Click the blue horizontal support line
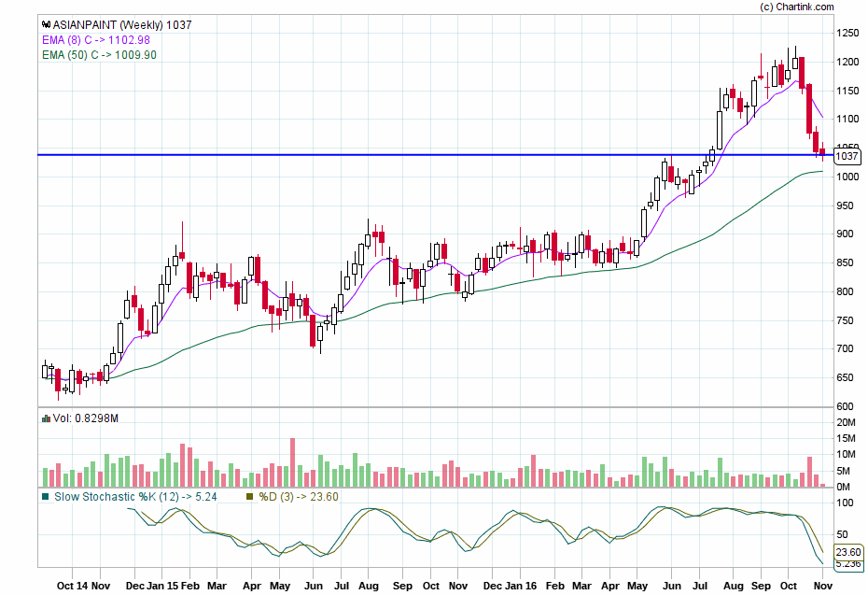 pos(435,155)
